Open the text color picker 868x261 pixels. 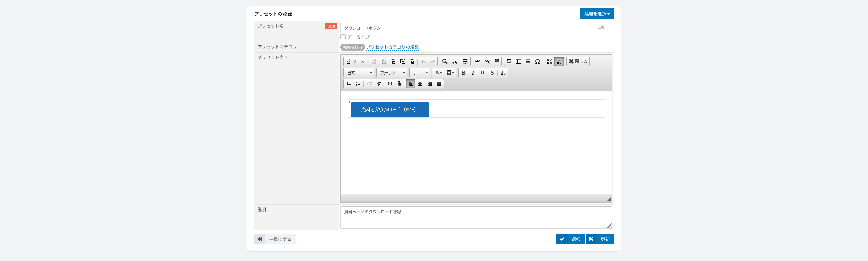(438, 73)
